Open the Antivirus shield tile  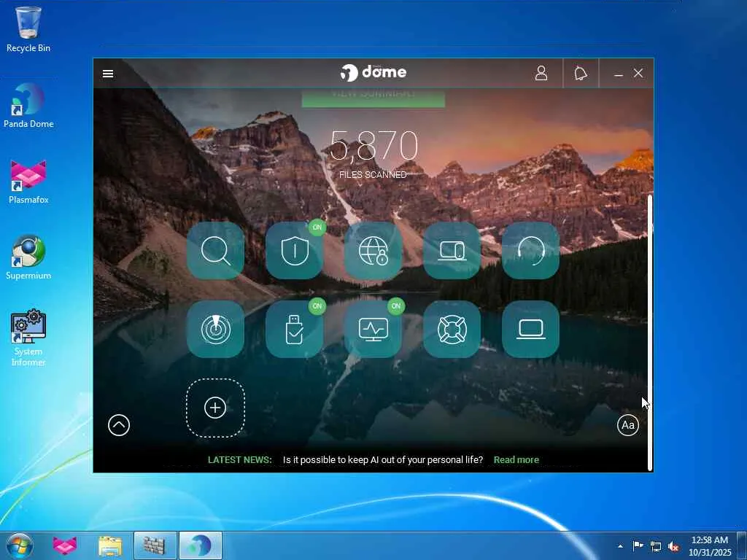coord(295,250)
